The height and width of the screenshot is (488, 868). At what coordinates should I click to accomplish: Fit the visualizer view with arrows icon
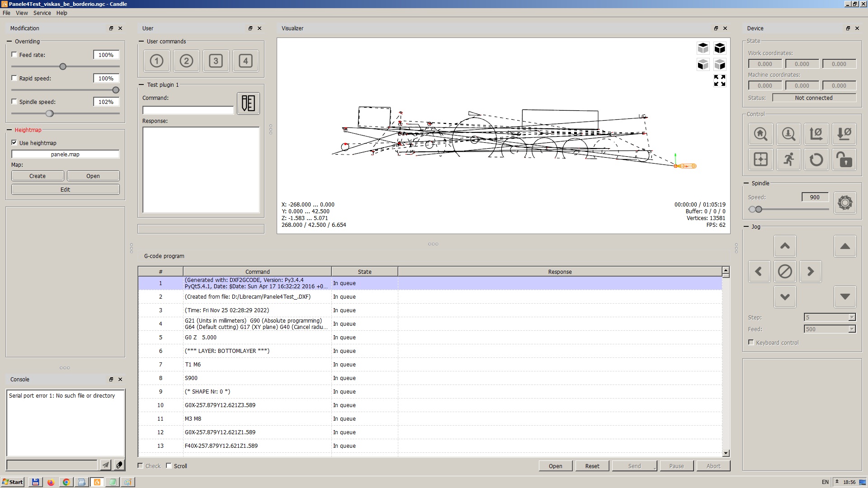[720, 80]
